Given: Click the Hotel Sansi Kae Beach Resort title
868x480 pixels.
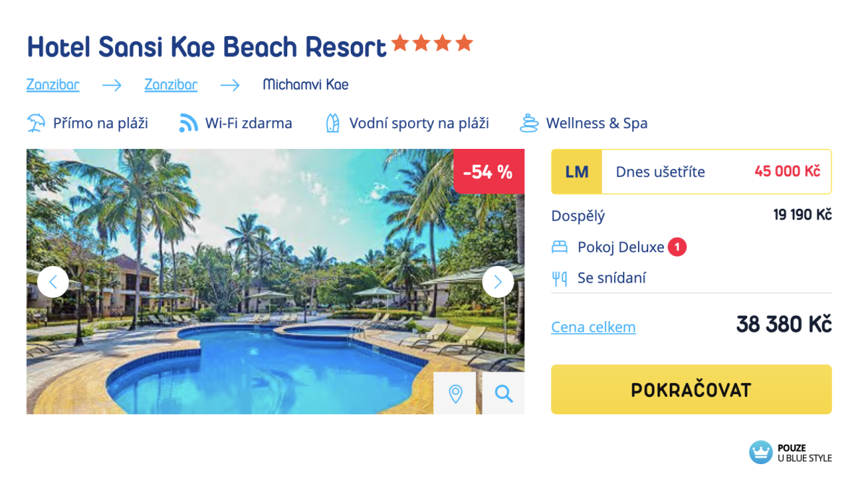Looking at the screenshot, I should pos(207,47).
